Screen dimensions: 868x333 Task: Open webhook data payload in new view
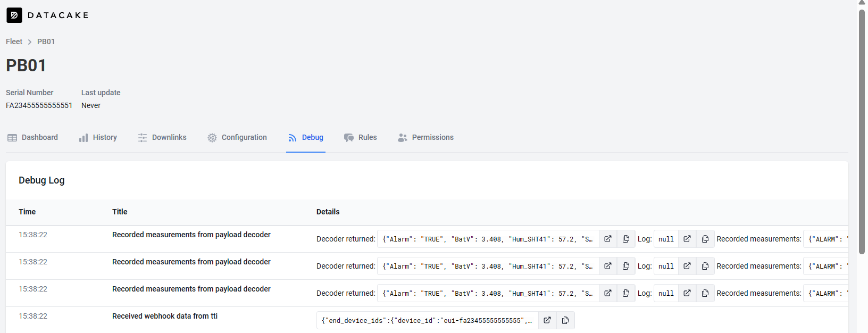pyautogui.click(x=547, y=320)
